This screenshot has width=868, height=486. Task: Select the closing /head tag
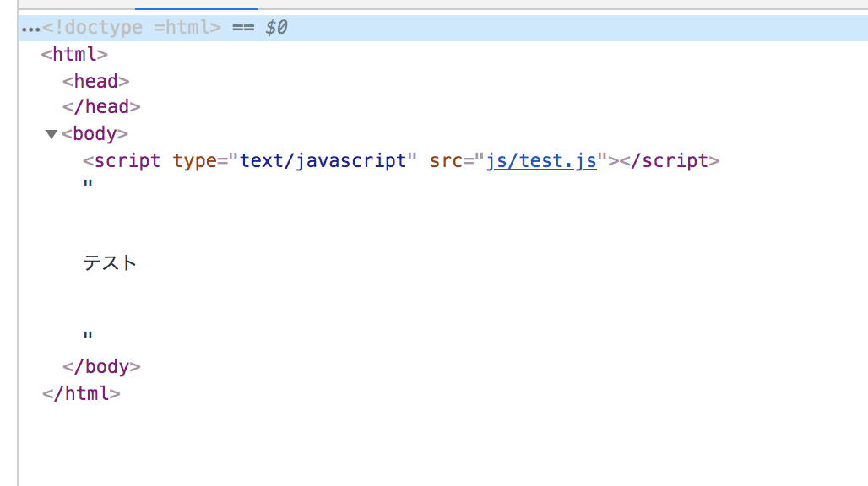pyautogui.click(x=101, y=106)
